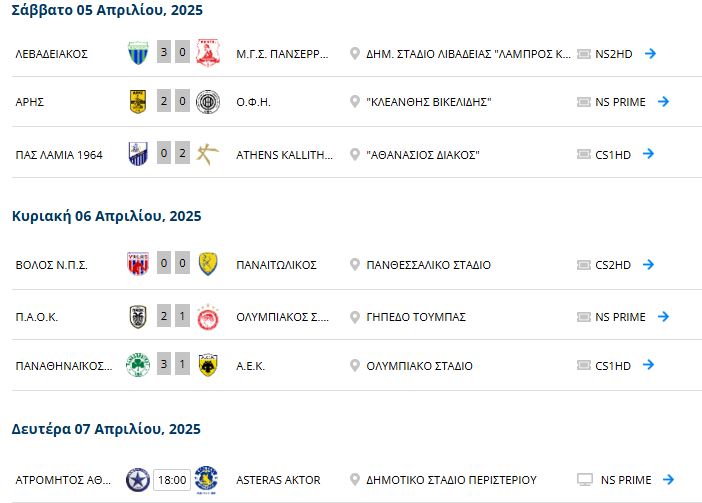The width and height of the screenshot is (702, 503).
Task: Click the A.E.K. yellow eagle crest
Action: 208,365
